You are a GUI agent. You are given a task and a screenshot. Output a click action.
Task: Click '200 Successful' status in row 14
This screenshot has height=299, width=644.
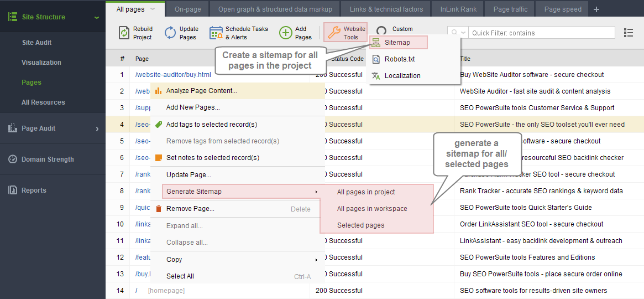pyautogui.click(x=339, y=290)
